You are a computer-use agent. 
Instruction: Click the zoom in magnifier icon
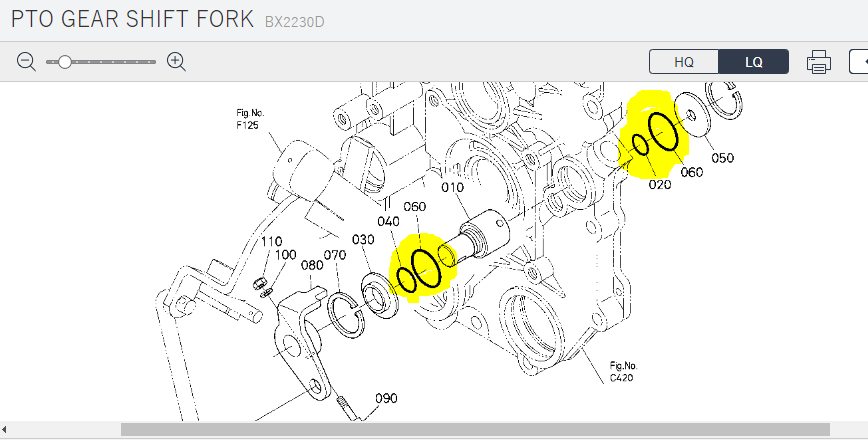[177, 62]
